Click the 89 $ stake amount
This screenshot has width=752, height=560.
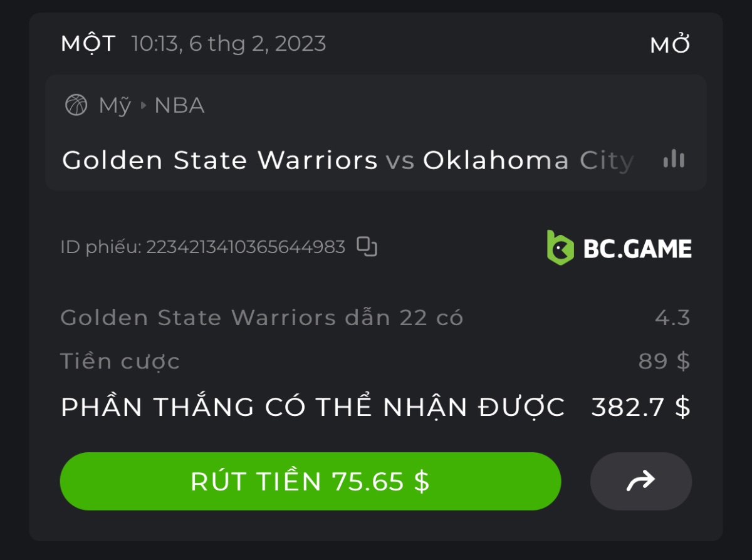(x=664, y=361)
